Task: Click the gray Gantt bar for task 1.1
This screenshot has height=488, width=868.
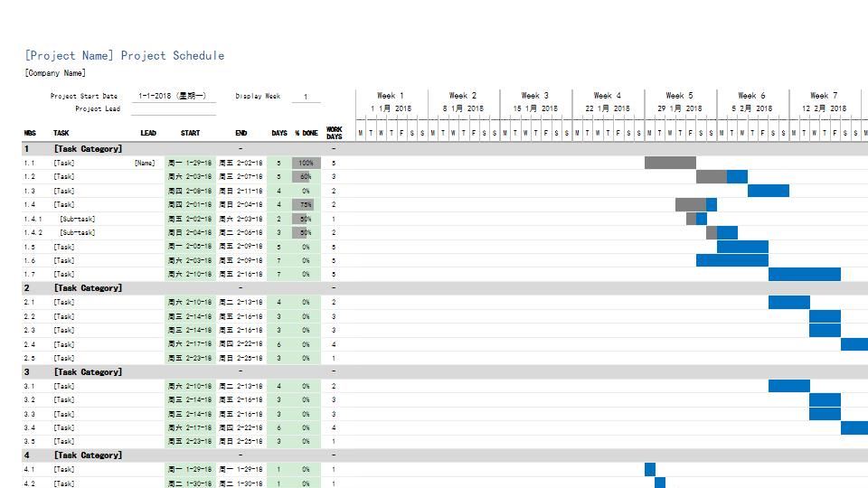Action: [670, 163]
